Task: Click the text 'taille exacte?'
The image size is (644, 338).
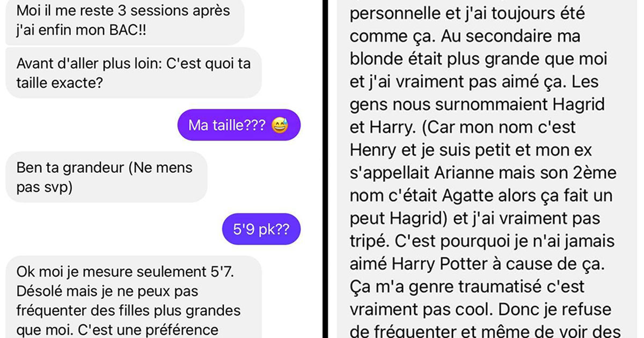Action: (60, 83)
